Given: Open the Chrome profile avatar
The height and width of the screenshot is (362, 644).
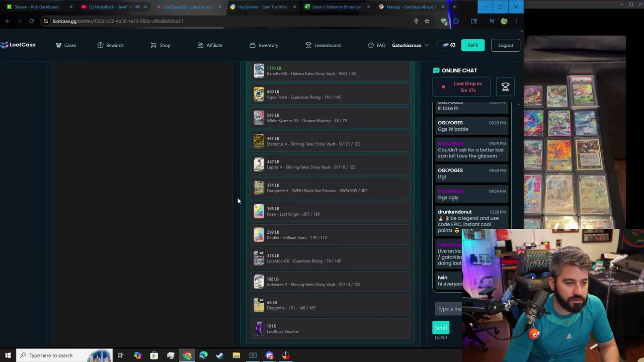Looking at the screenshot, I should click(x=504, y=21).
